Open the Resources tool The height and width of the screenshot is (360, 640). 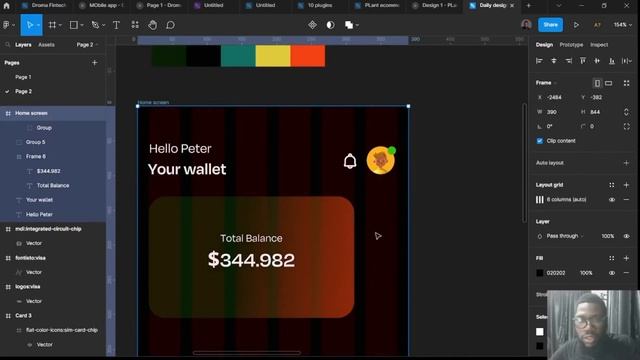[x=135, y=25]
